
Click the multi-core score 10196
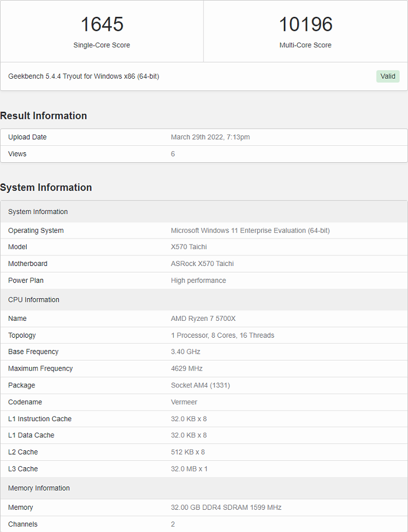coord(305,24)
